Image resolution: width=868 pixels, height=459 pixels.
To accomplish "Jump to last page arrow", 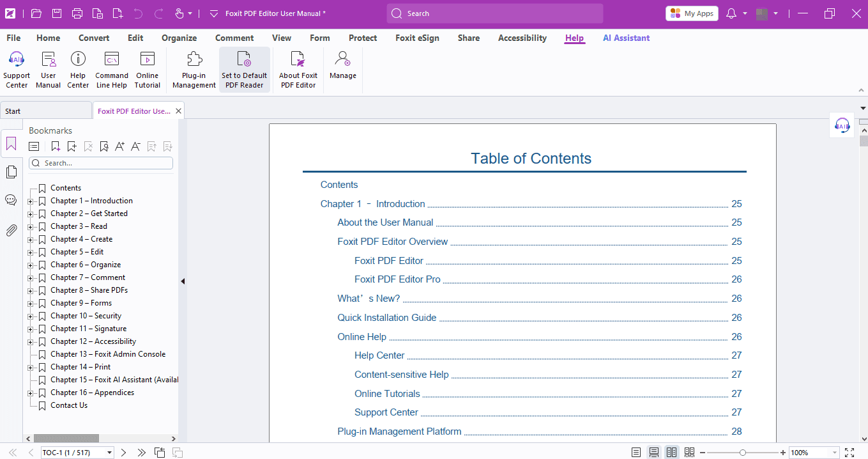I will [142, 453].
